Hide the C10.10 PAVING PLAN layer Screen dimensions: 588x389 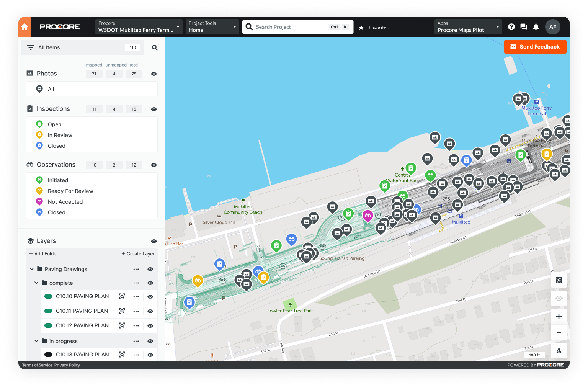(150, 297)
